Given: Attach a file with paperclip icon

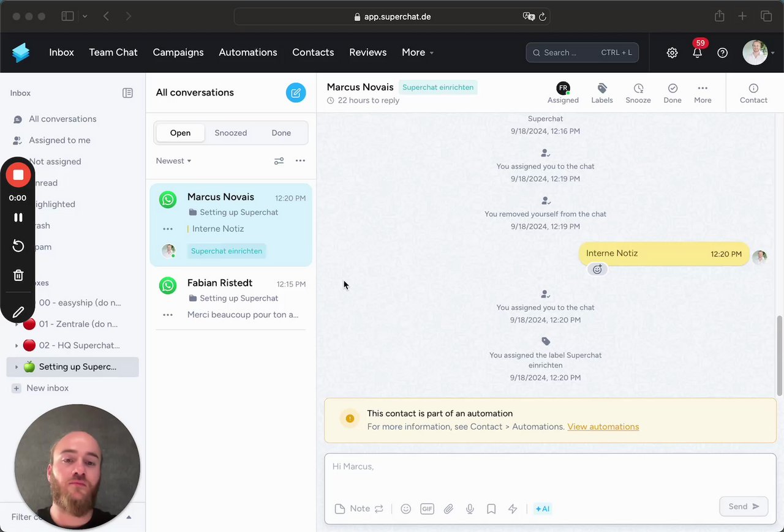Looking at the screenshot, I should tap(448, 508).
